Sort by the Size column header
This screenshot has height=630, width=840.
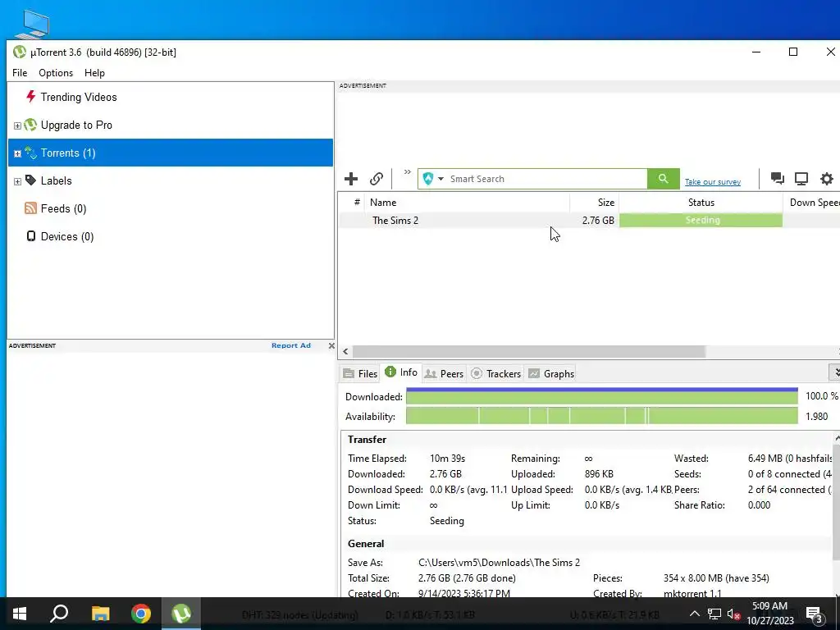coord(594,203)
